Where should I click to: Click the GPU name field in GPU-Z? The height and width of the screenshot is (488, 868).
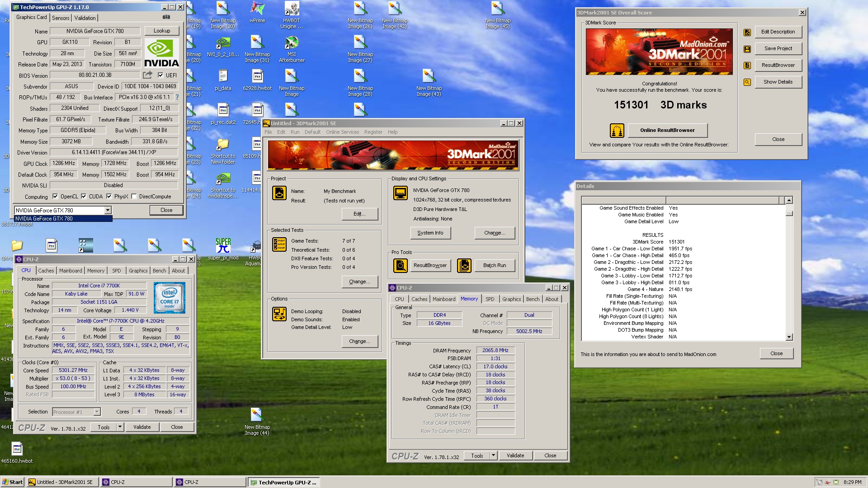tap(95, 31)
